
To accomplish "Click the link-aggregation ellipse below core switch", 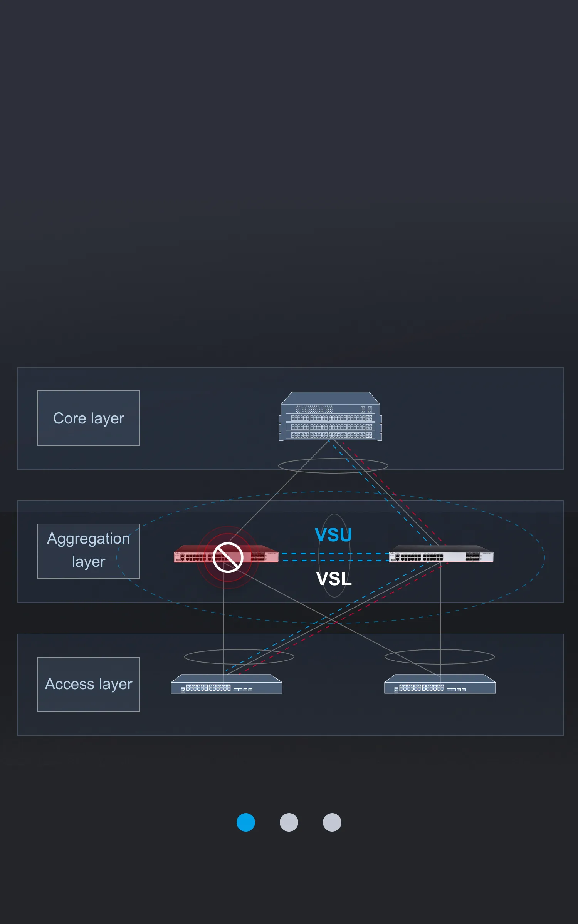I will [x=333, y=466].
